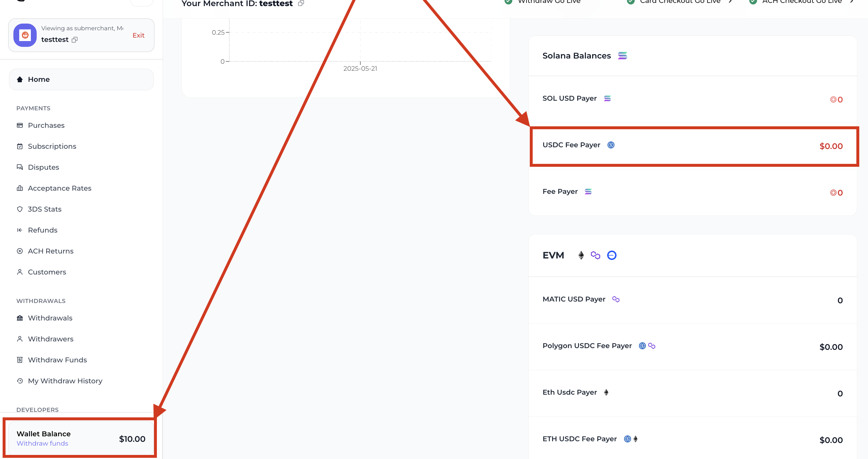Click Polygon icon in EVM header

(595, 256)
